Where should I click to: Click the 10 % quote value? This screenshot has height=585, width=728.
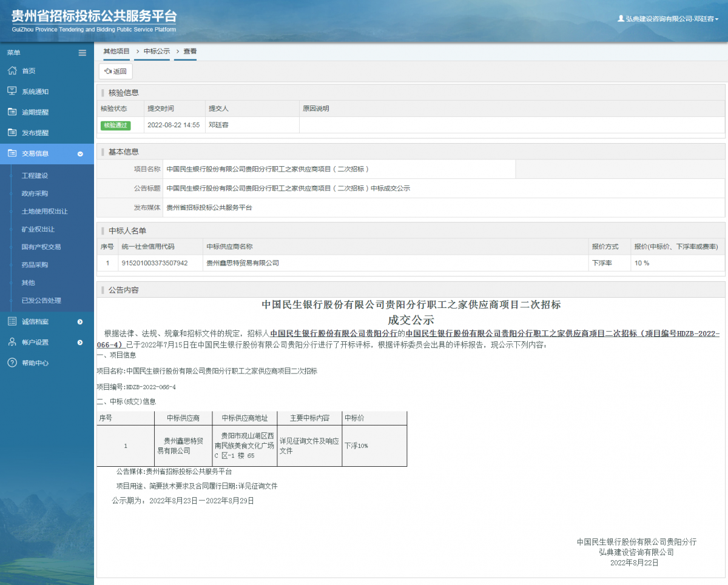click(642, 263)
